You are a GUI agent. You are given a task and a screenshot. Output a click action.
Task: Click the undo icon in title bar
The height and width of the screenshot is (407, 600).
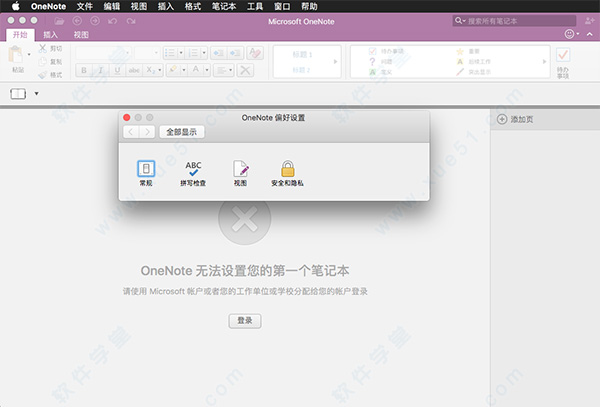click(112, 21)
